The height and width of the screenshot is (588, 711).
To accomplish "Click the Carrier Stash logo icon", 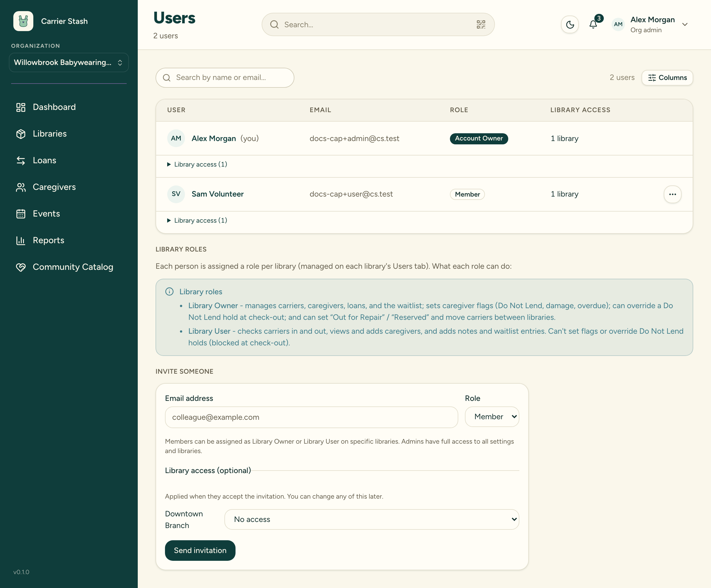I will click(23, 21).
